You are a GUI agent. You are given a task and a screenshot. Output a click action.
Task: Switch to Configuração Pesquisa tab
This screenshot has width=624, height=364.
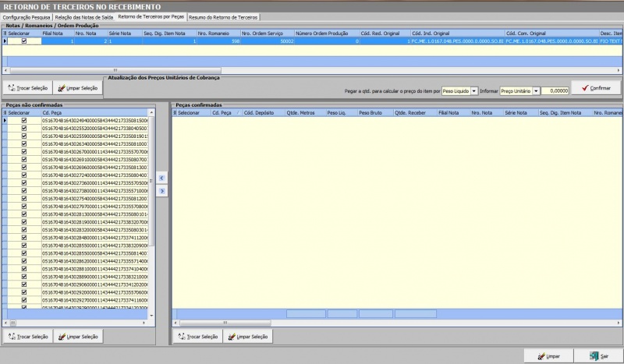(27, 16)
